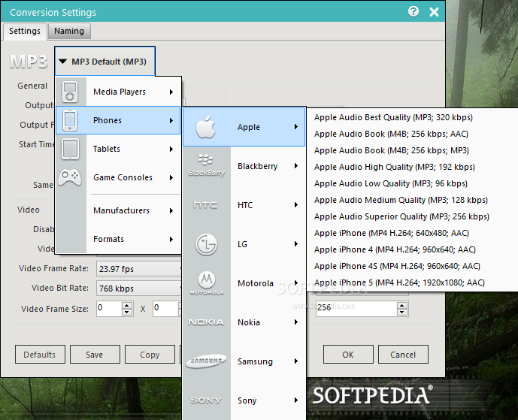Close the Conversion Settings dialog
This screenshot has width=518, height=420.
434,12
